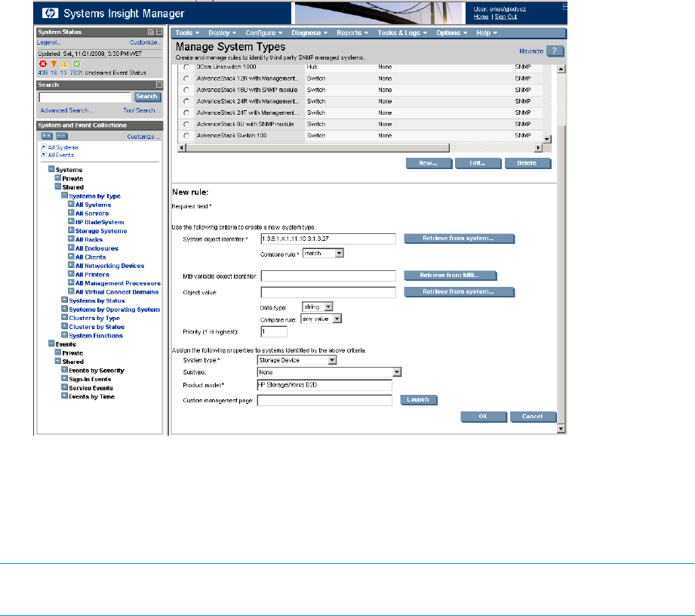Cancel the new rule form
This screenshot has width=695, height=616.
pos(533,417)
